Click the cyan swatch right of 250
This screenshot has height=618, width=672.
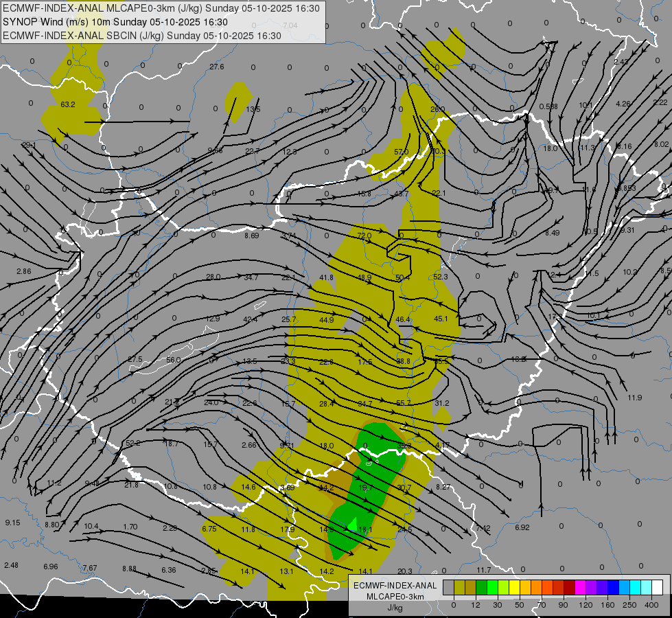point(636,588)
